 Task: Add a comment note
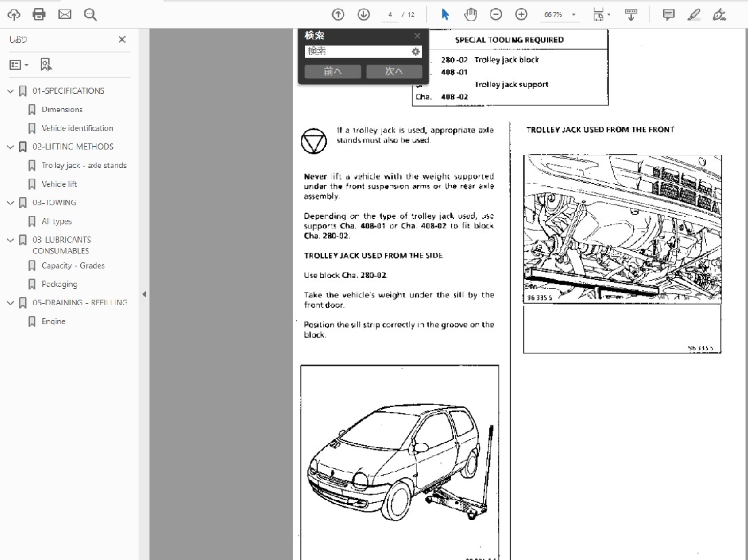[669, 15]
